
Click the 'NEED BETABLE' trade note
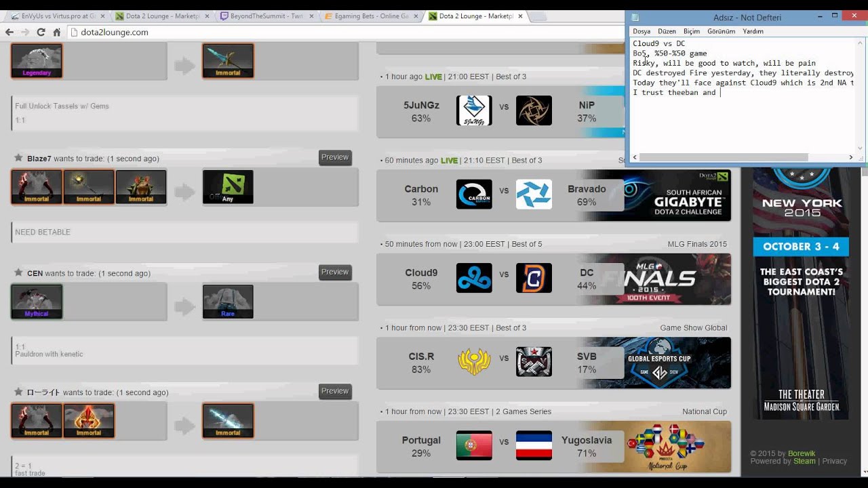(x=43, y=232)
